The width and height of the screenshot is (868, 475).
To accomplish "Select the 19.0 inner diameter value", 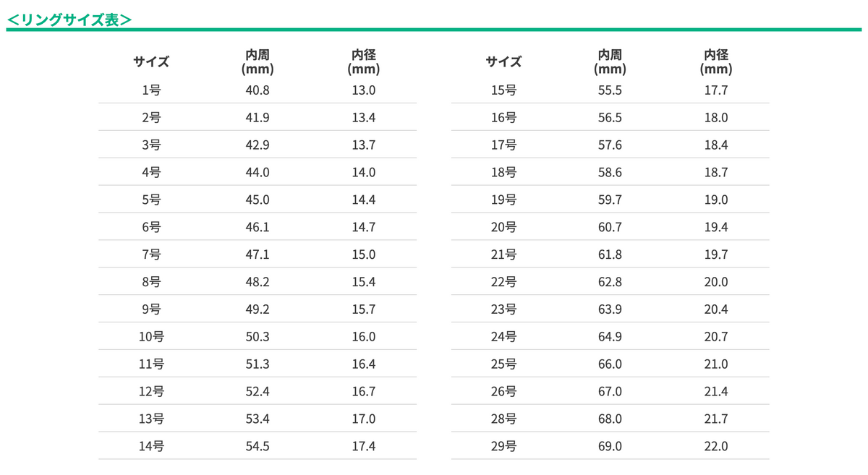I will (716, 200).
